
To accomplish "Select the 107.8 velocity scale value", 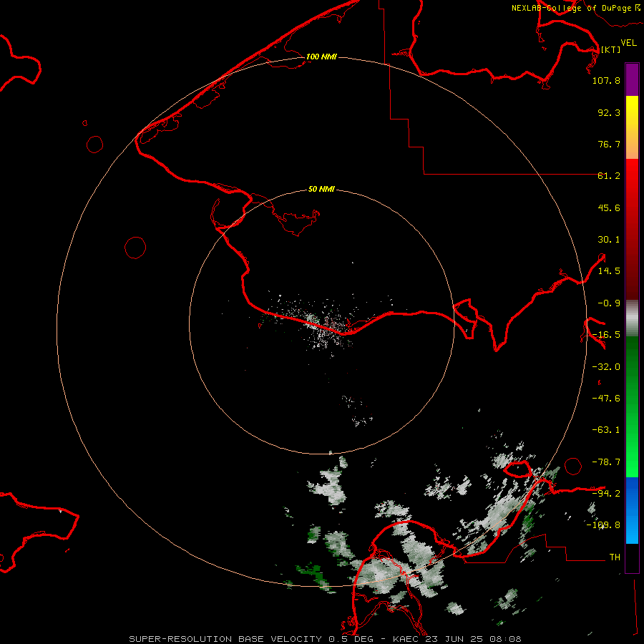I will (x=606, y=80).
